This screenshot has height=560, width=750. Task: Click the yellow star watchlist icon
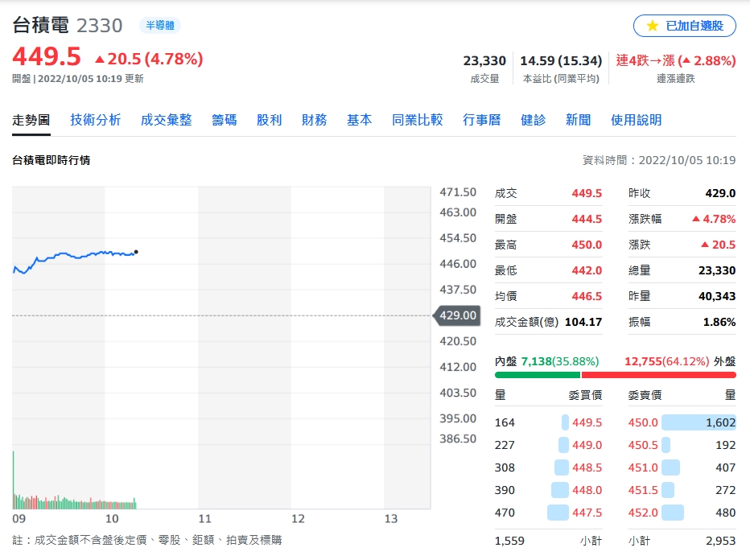coord(652,26)
